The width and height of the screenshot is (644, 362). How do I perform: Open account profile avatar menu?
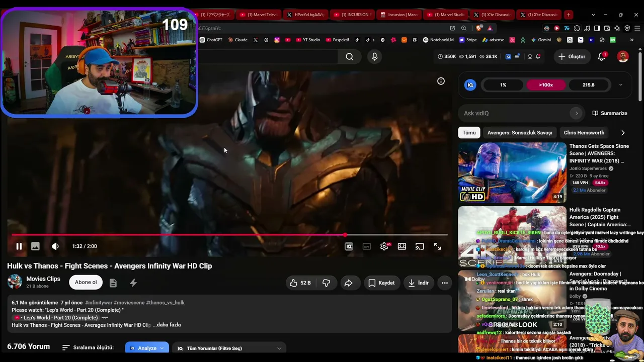[x=623, y=57]
